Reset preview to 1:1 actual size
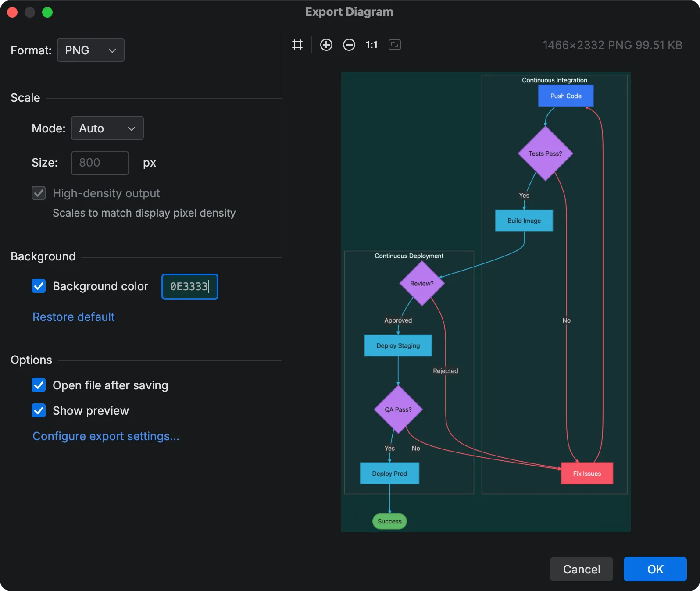The image size is (700, 591). (371, 45)
